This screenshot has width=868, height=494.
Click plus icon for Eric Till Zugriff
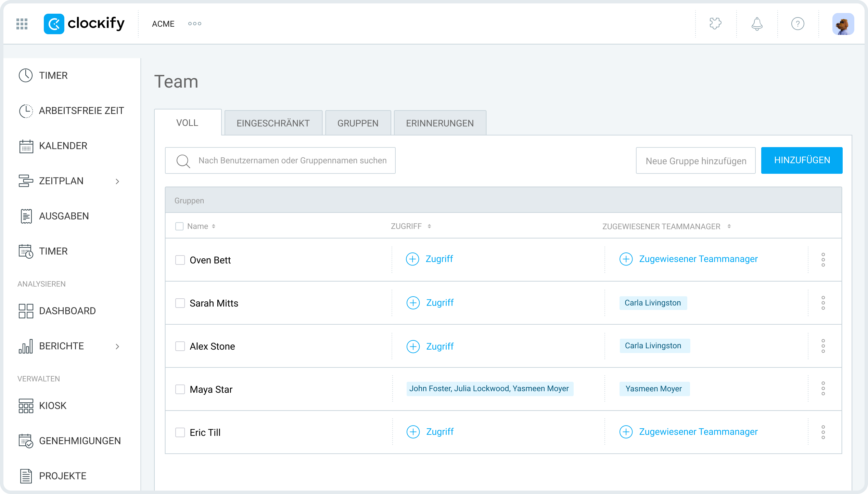coord(413,432)
